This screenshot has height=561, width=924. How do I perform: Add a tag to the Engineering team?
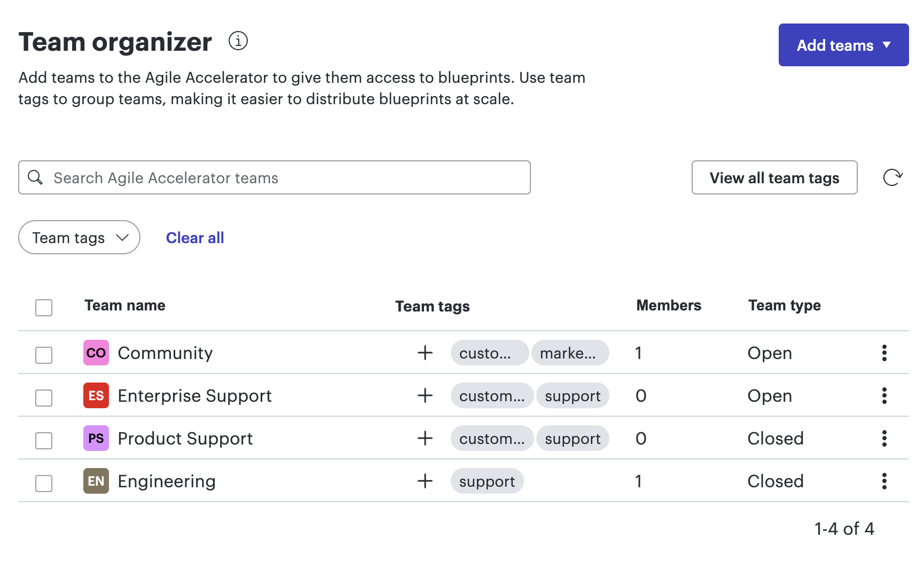click(x=425, y=481)
